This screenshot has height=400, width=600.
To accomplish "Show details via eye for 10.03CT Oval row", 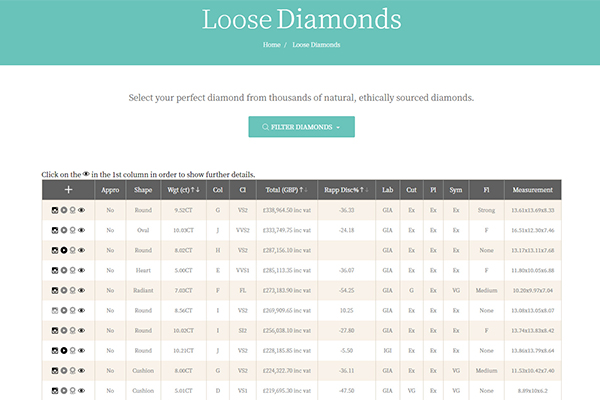I will (82, 230).
